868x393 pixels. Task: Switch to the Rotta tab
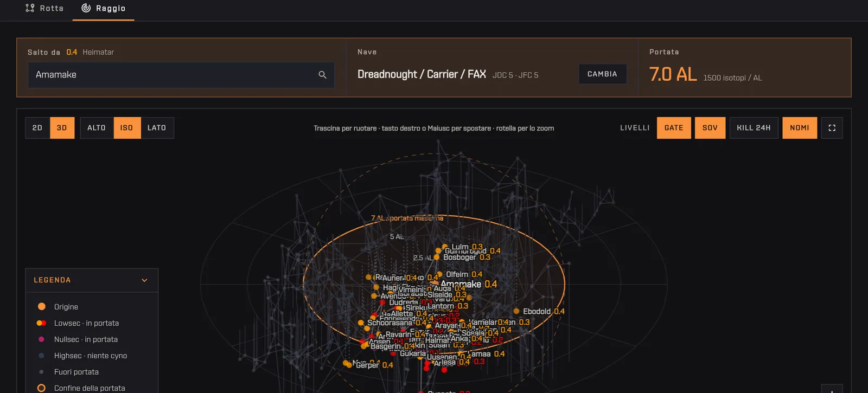point(44,9)
